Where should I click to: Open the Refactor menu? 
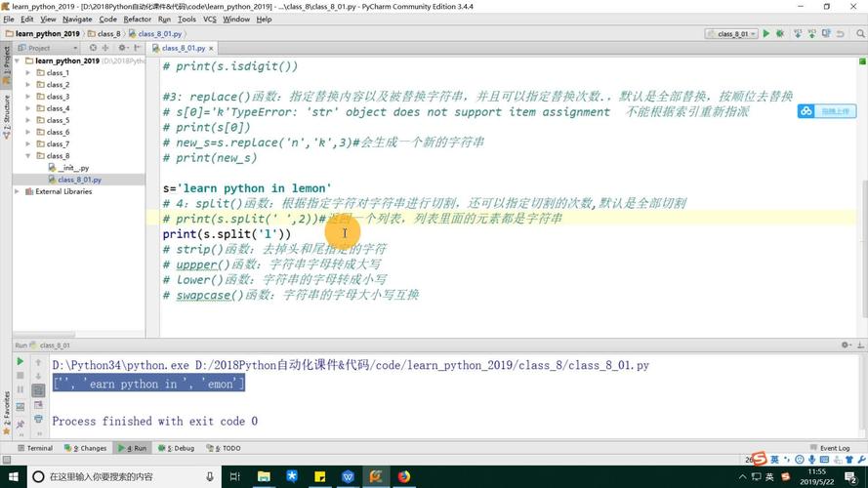coord(138,20)
